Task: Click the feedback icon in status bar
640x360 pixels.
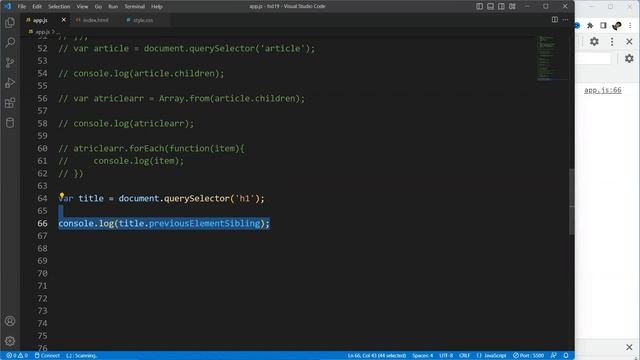Action: [553, 356]
